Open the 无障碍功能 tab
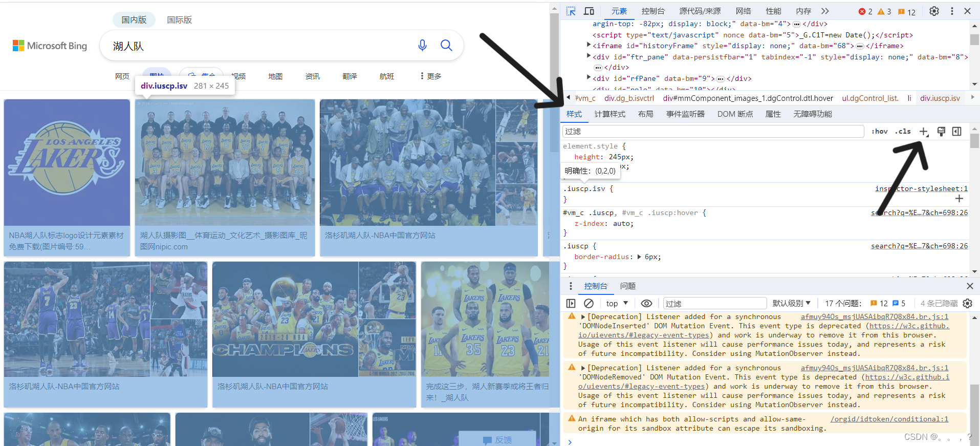 coord(813,114)
